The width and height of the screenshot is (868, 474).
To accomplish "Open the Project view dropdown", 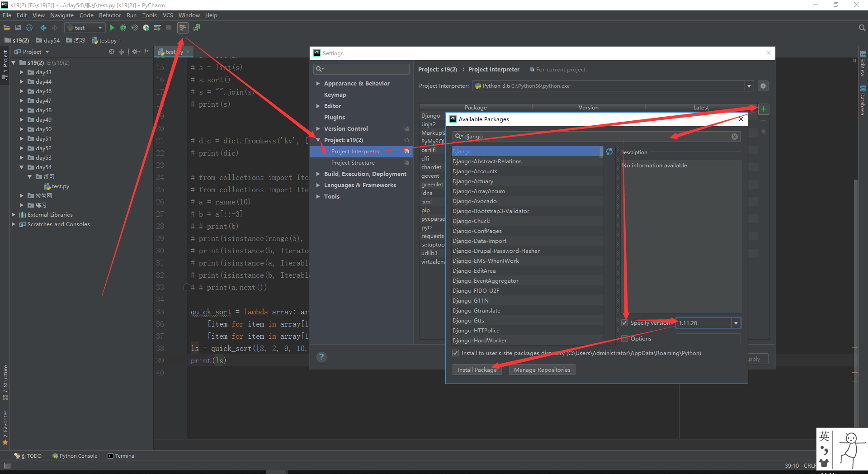I will click(47, 52).
